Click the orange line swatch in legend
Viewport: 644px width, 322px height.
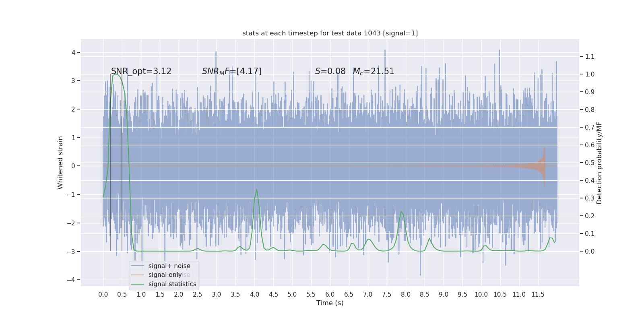137,275
